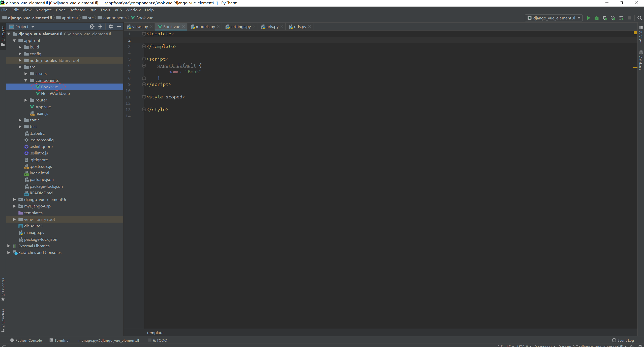Click the appfront breadcrumb in navigation bar
This screenshot has height=347, width=644.
coord(67,18)
